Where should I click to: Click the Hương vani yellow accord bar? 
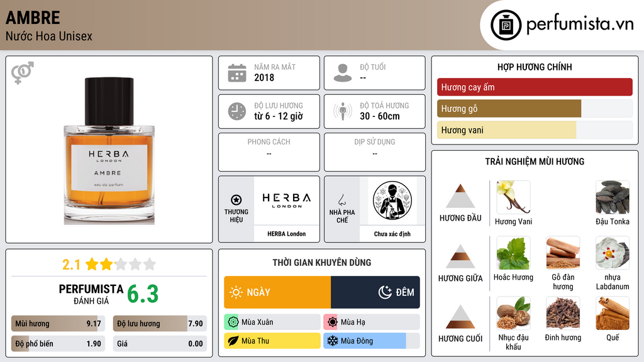[x=506, y=130]
